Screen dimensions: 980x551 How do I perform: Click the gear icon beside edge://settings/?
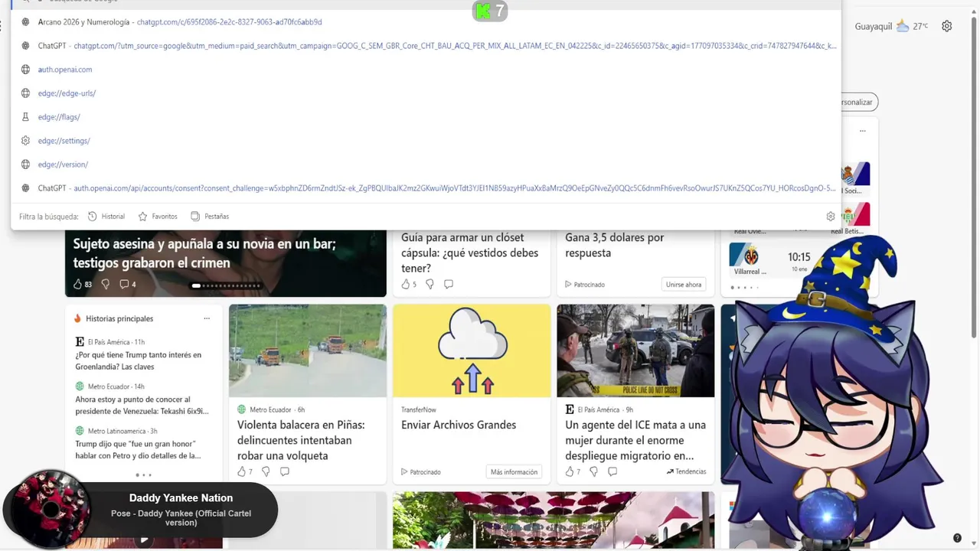point(25,141)
